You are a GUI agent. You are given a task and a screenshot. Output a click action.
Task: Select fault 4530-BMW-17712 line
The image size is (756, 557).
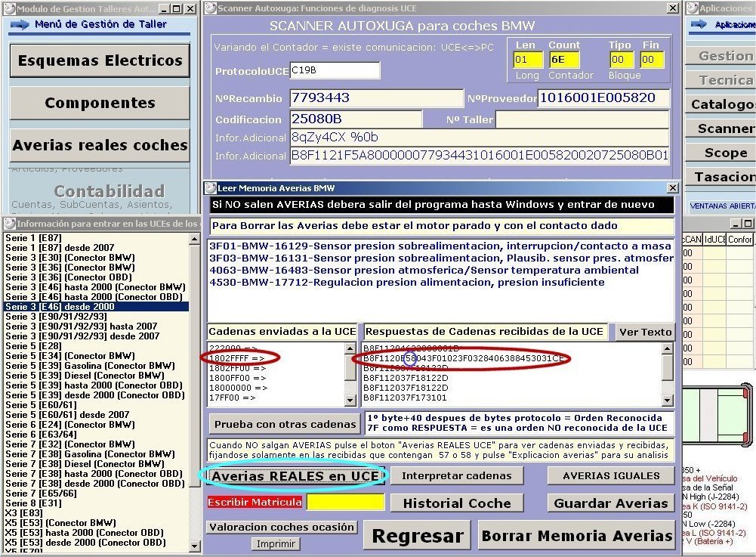coord(407,283)
